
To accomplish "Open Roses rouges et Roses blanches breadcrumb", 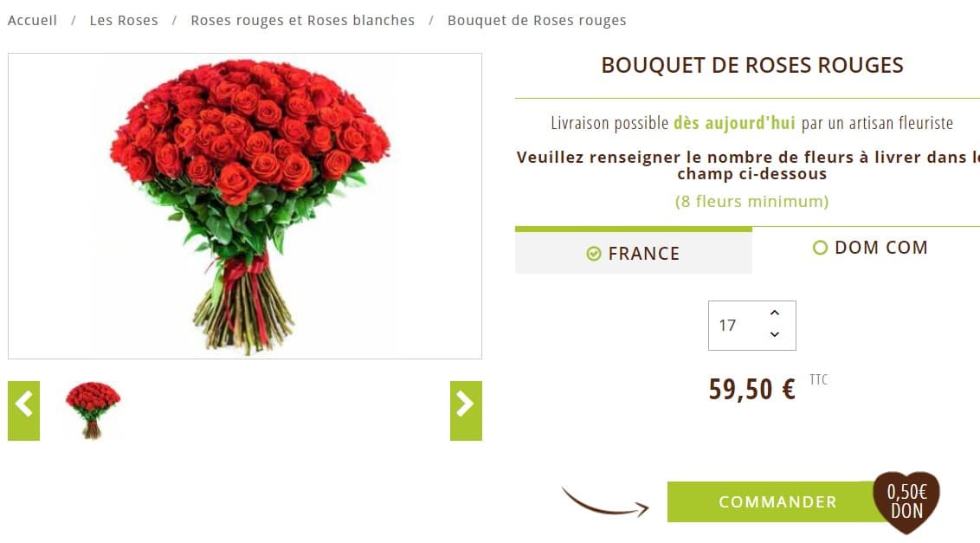I will (x=302, y=20).
